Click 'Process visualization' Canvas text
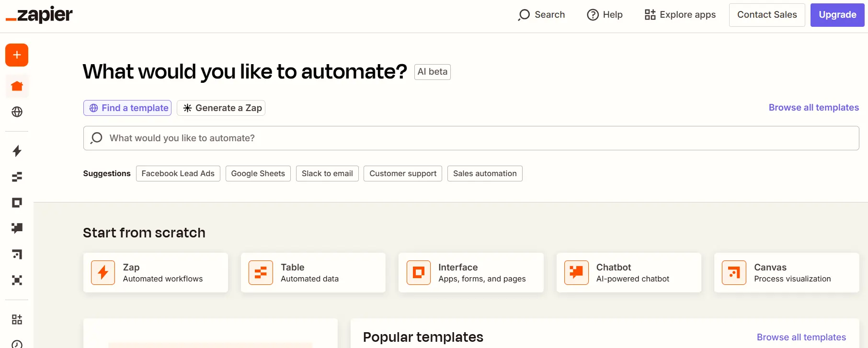This screenshot has height=348, width=868. [x=792, y=279]
